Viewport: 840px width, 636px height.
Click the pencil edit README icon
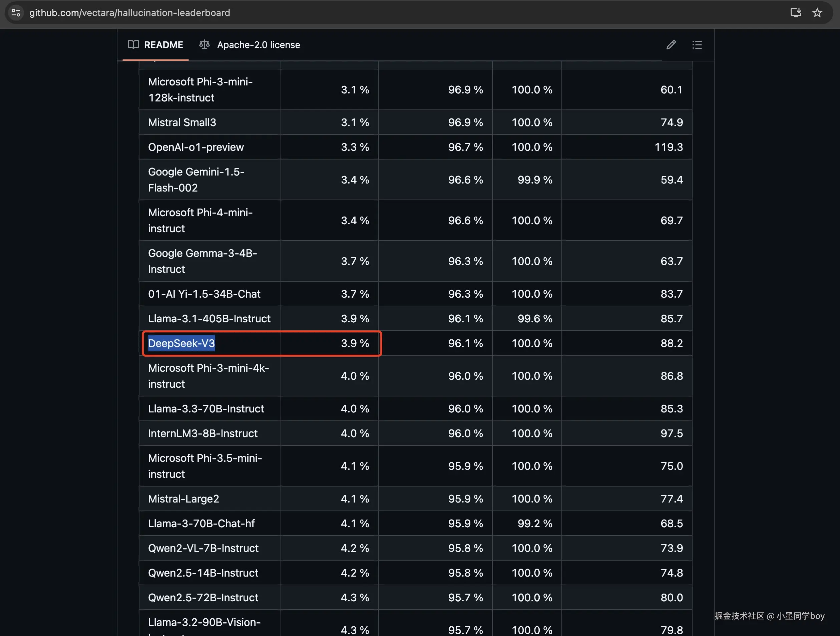coord(671,45)
